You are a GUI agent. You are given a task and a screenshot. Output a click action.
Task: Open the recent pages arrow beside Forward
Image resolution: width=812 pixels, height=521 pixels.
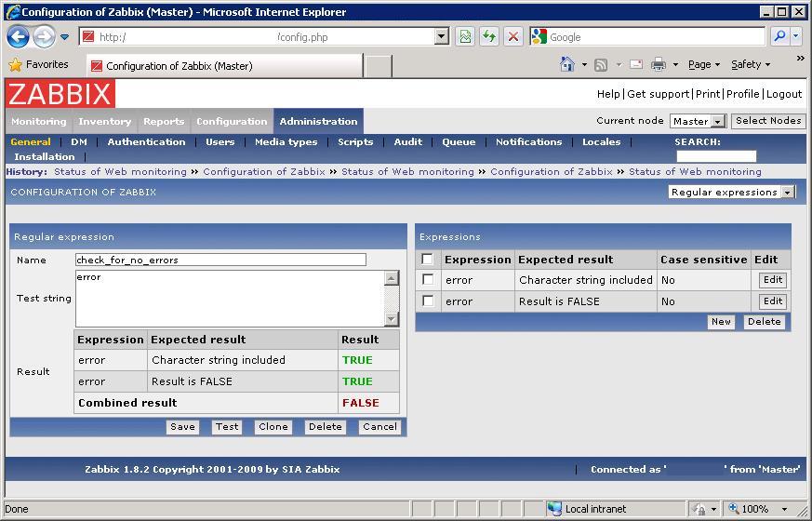pyautogui.click(x=64, y=37)
